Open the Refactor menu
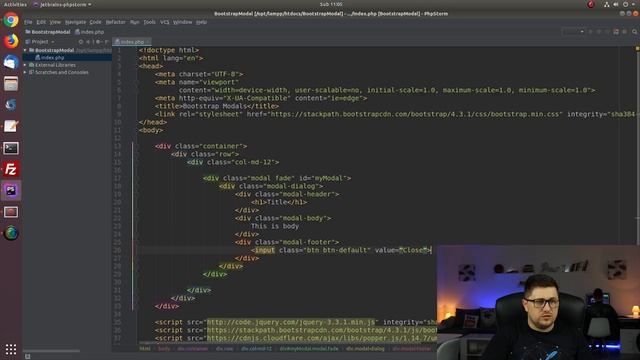This screenshot has height=360, width=640. click(116, 22)
